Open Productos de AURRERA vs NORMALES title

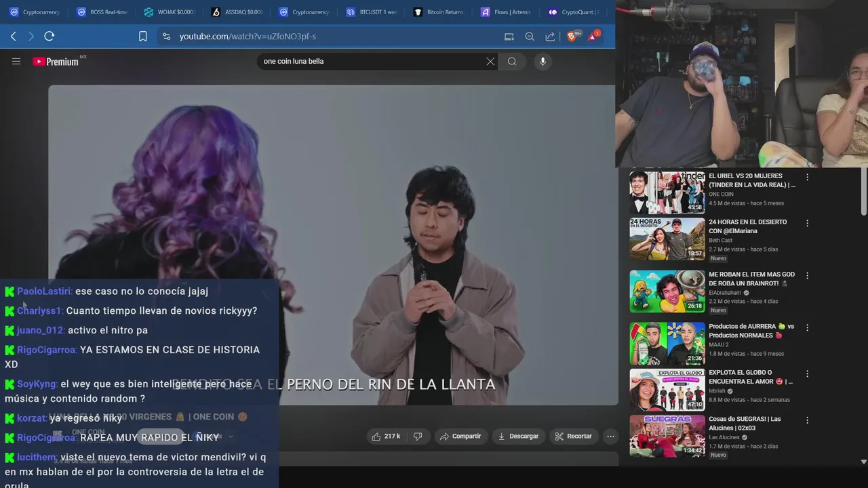click(751, 331)
